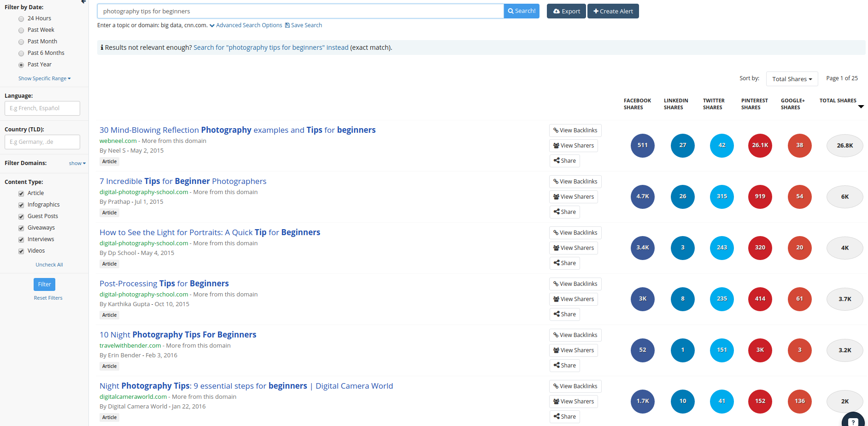The width and height of the screenshot is (868, 426).
Task: Click Uncheck All content types
Action: 49,265
